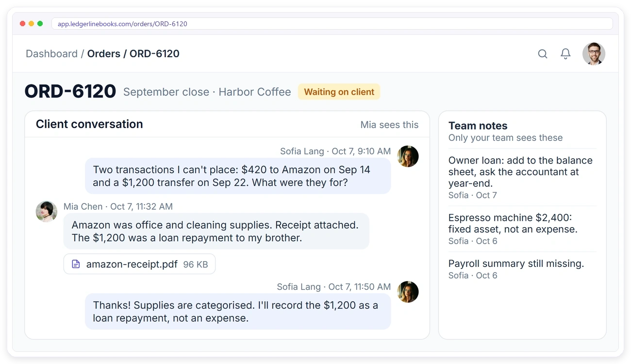The image size is (631, 364).
Task: Click 'Sofia Lang · Oct 7, 11:50 AM' timestamp
Action: click(334, 286)
